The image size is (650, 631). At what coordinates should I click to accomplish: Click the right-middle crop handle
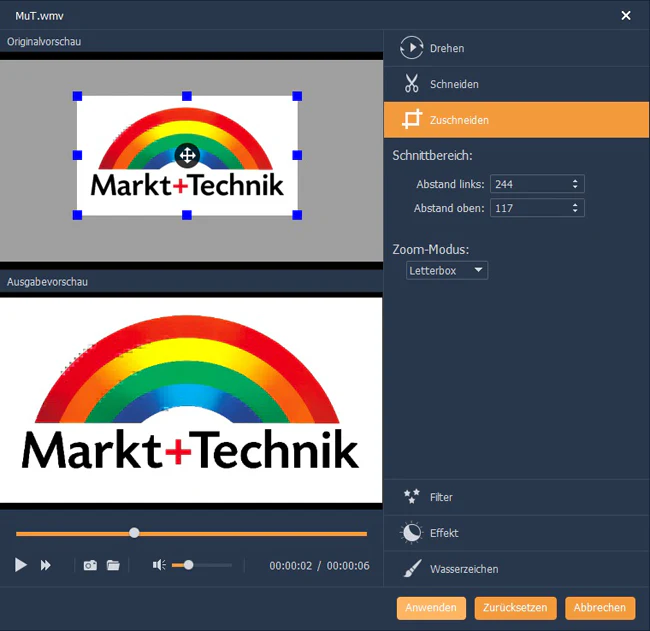point(297,155)
